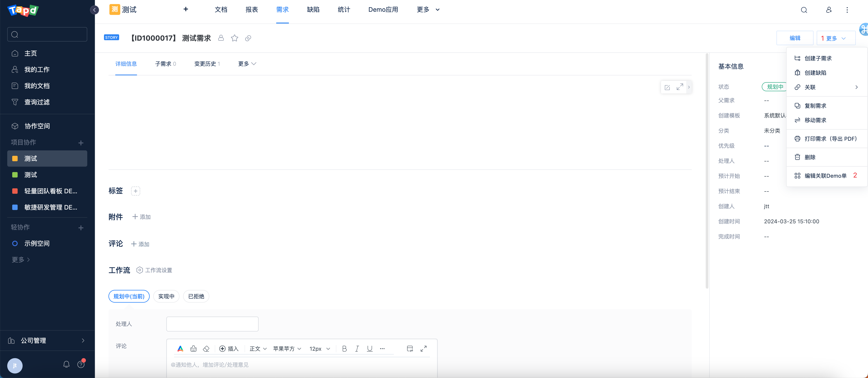Viewport: 868px width, 378px height.
Task: Star this story as favorite
Action: 235,38
